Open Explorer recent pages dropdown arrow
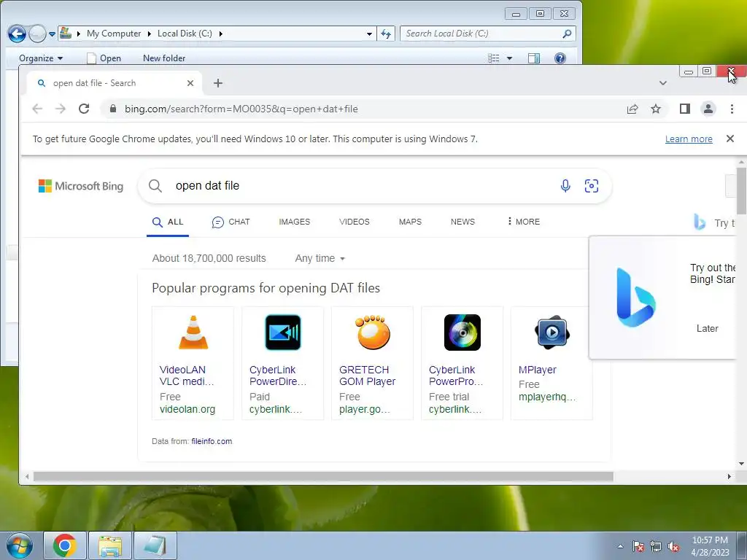Image resolution: width=747 pixels, height=560 pixels. coord(52,34)
